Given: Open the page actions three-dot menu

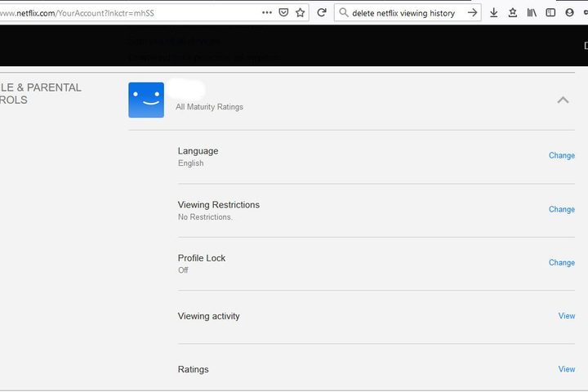Looking at the screenshot, I should 267,13.
